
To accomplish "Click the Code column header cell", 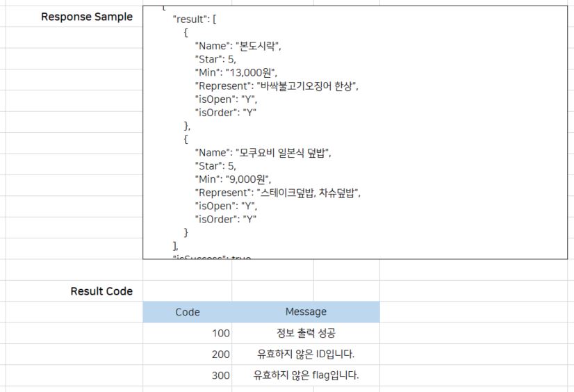I will pyautogui.click(x=187, y=312).
